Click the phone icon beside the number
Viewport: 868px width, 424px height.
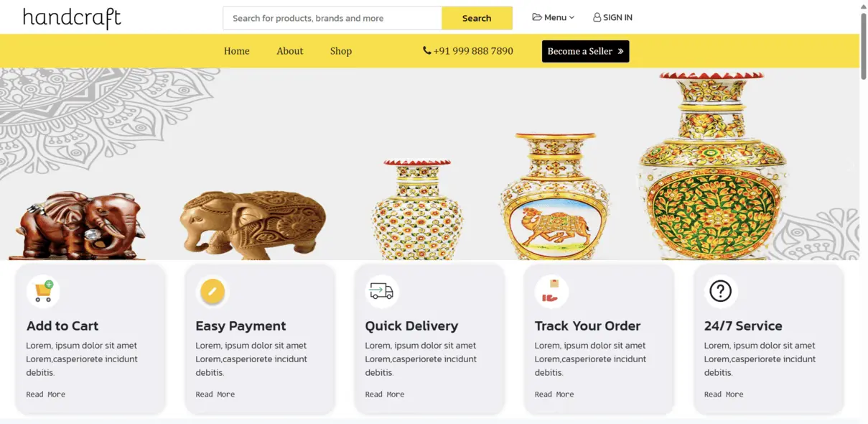pyautogui.click(x=427, y=51)
